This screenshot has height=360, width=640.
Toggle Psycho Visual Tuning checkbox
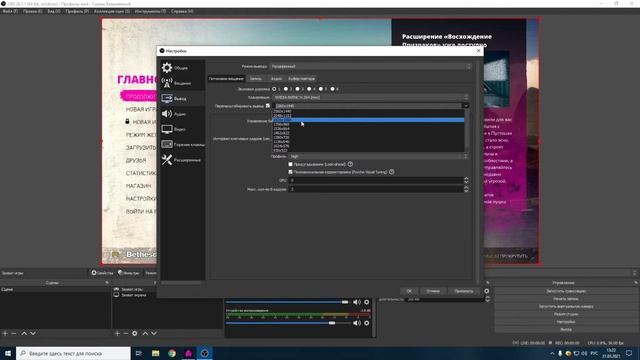[x=291, y=172]
